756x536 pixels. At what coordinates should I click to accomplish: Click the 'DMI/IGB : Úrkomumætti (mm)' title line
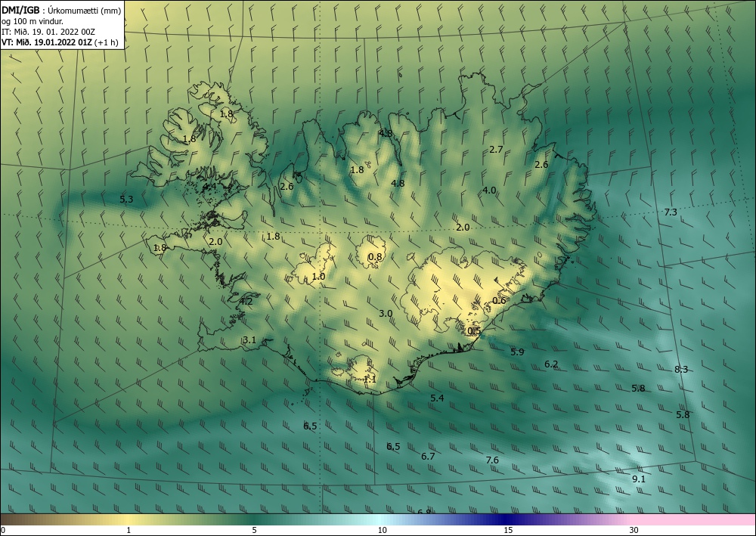coord(61,11)
